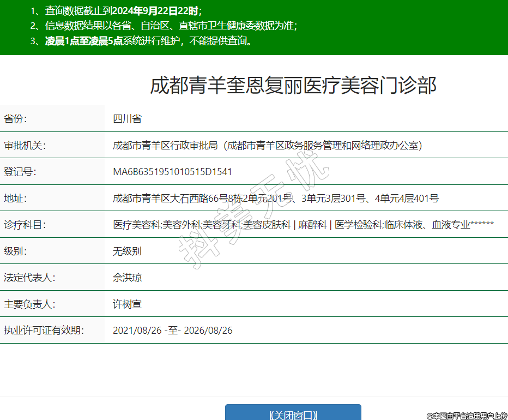The width and height of the screenshot is (508, 420).
Task: Click the 【关闭窗口】 close window button
Action: click(x=293, y=413)
